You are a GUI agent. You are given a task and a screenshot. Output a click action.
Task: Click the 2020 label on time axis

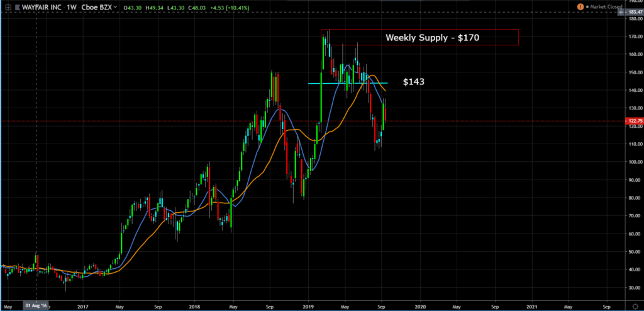pos(420,307)
